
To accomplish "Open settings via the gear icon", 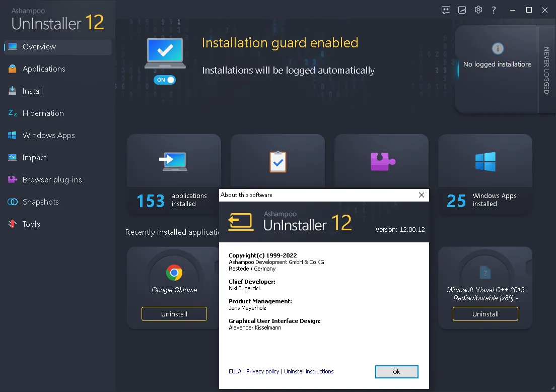I will click(478, 10).
